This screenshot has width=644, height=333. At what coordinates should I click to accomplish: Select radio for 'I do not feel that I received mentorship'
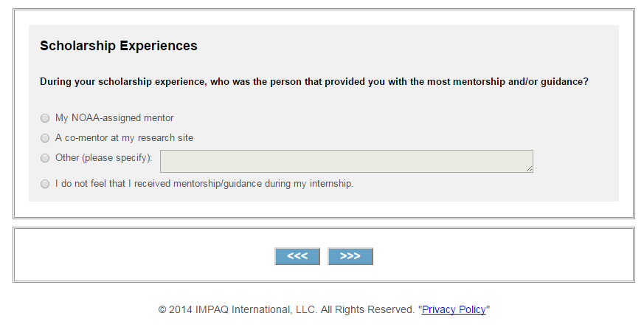(x=45, y=184)
